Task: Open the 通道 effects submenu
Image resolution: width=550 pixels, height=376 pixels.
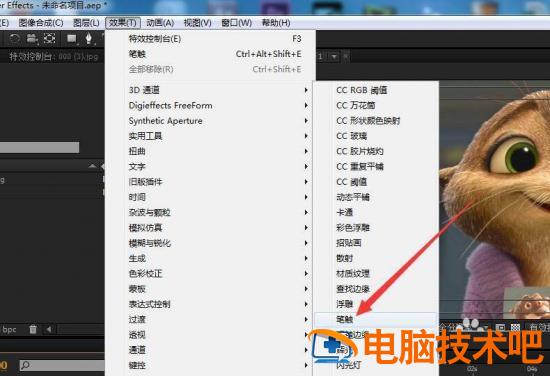Action: 210,350
